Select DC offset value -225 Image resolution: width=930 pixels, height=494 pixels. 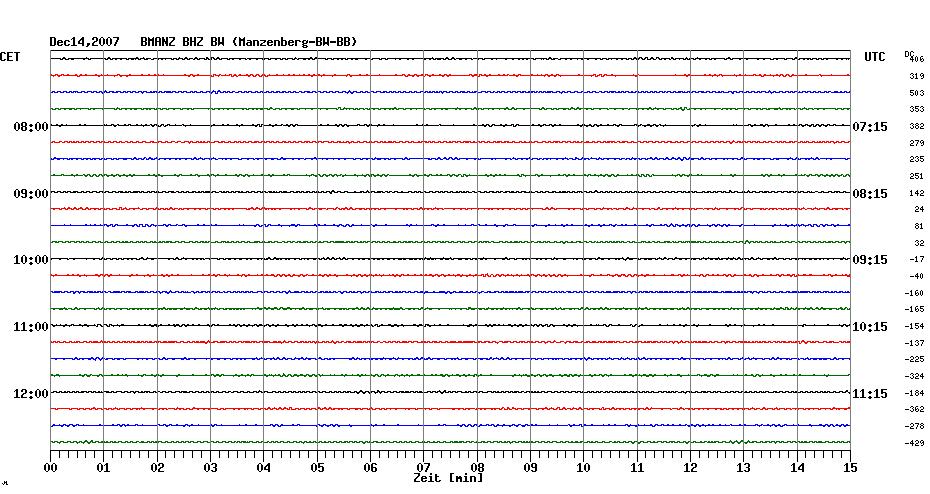point(915,359)
